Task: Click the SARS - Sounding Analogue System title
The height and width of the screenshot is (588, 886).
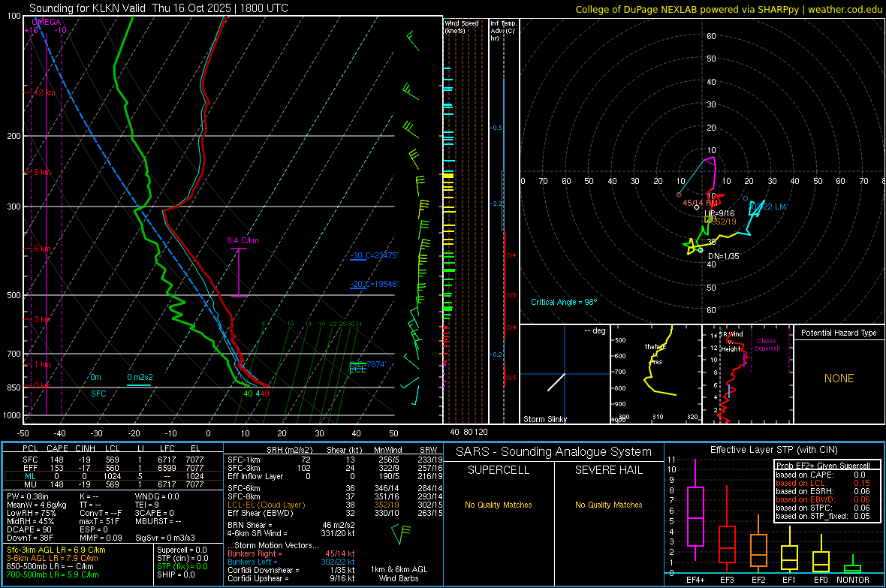Action: 553,452
